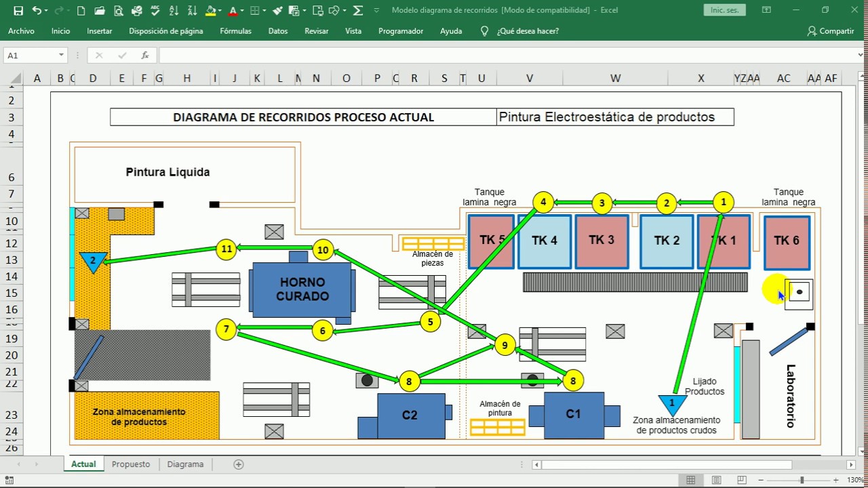Apply the red font color
The height and width of the screenshot is (488, 868).
(233, 10)
